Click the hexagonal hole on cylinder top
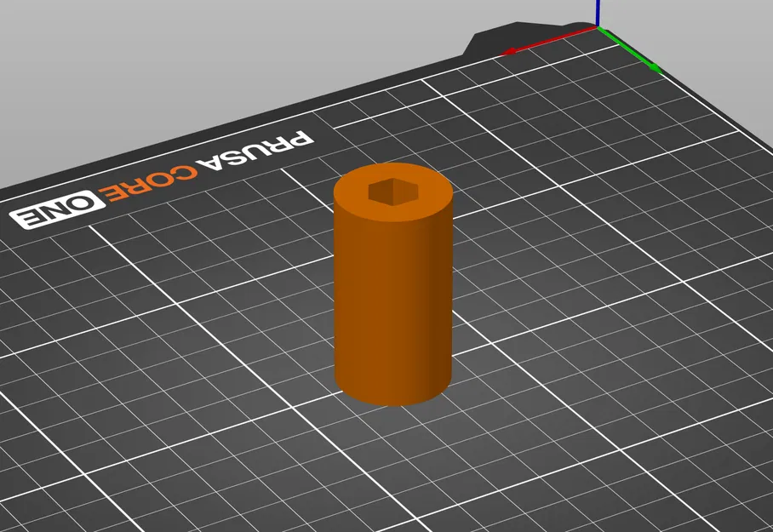 [x=393, y=192]
